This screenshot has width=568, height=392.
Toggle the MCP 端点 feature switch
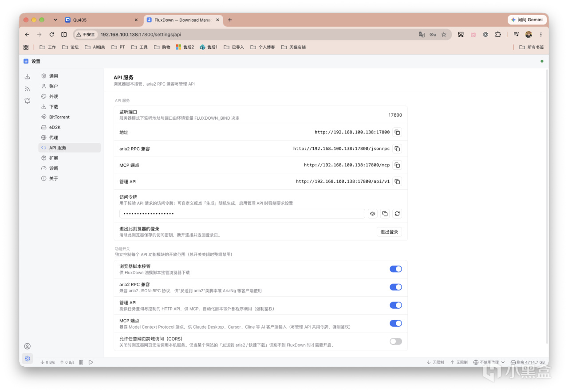(396, 323)
